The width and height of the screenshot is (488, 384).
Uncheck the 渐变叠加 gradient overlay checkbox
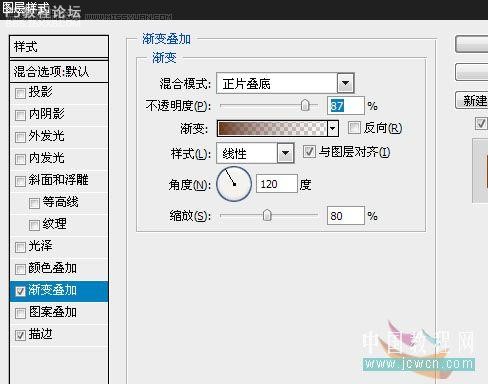[x=20, y=291]
